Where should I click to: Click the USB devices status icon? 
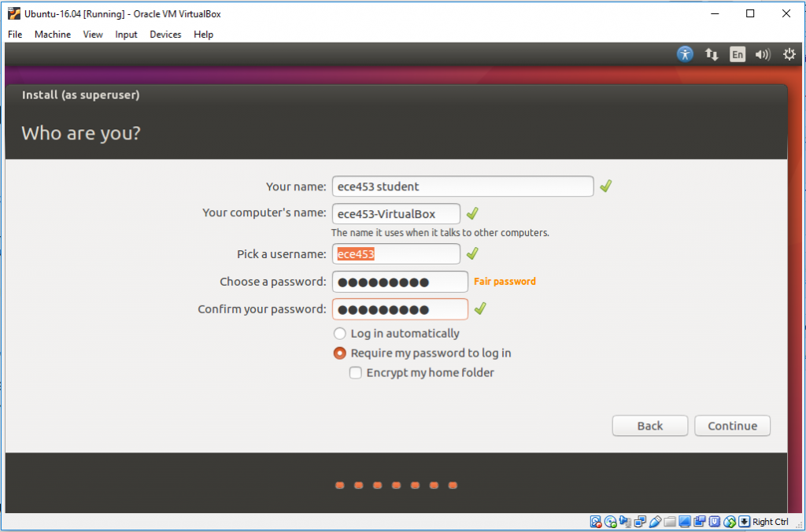(656, 522)
